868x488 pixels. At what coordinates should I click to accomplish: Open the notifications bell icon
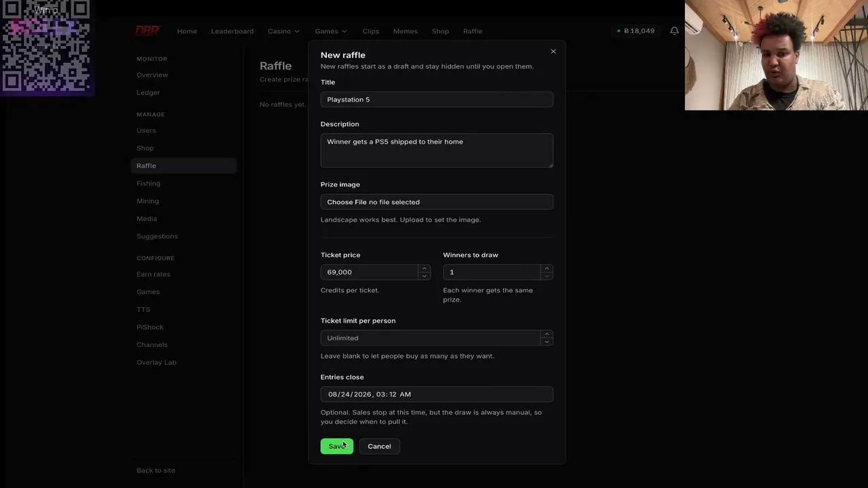click(x=674, y=31)
